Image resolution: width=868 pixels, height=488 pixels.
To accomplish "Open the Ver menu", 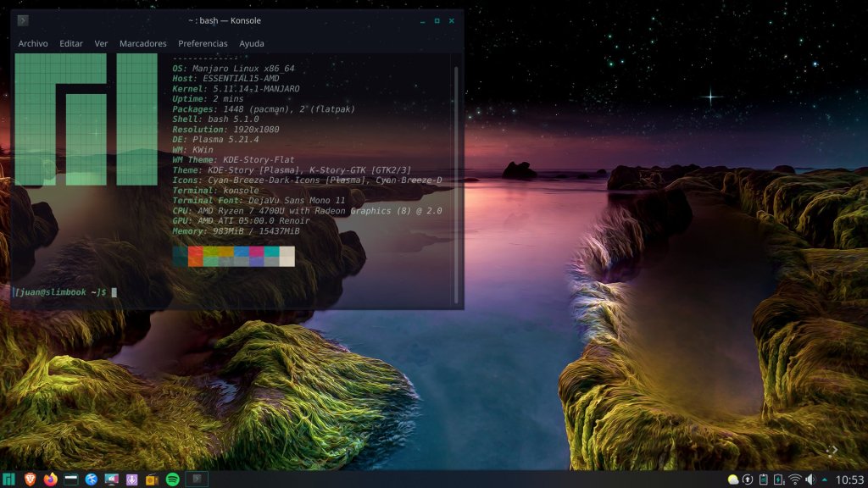I will point(101,43).
